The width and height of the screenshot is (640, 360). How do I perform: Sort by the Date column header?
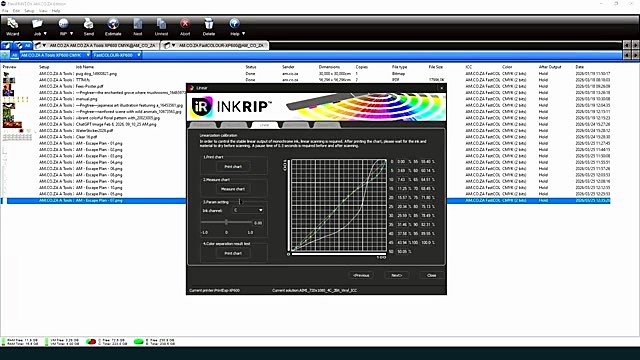(580, 67)
